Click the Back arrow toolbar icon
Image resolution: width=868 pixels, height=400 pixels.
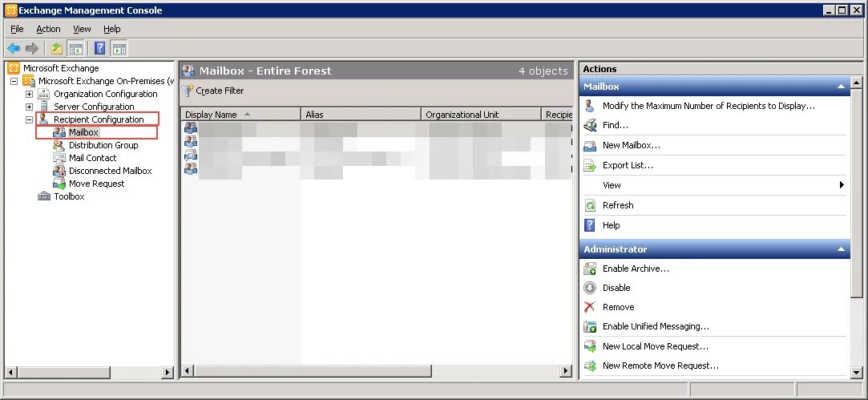[14, 49]
